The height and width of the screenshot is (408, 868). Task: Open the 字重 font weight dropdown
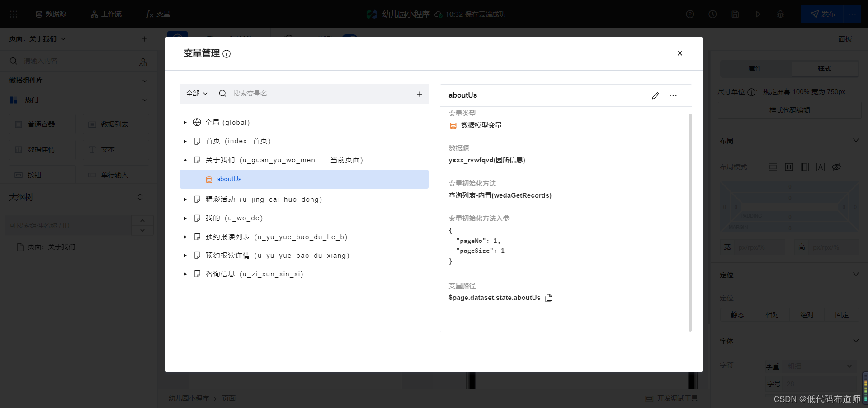tap(820, 366)
